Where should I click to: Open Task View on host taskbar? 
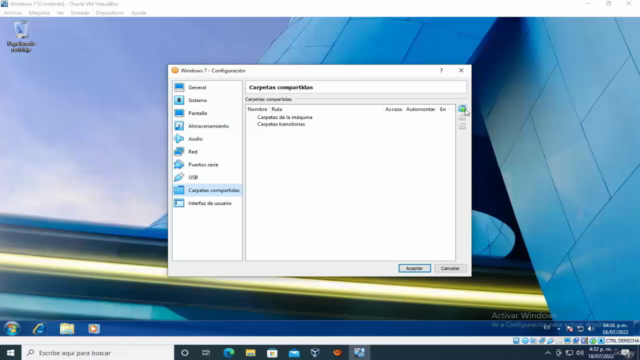click(x=206, y=353)
